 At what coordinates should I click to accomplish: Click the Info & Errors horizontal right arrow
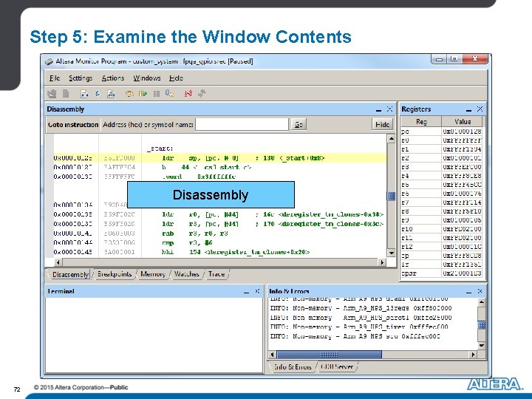[474, 355]
